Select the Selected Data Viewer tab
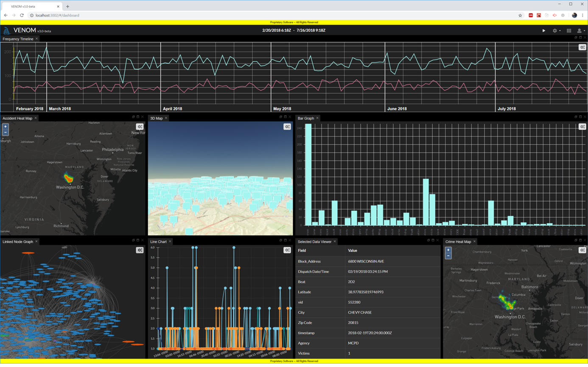The height and width of the screenshot is (367, 588). click(314, 242)
